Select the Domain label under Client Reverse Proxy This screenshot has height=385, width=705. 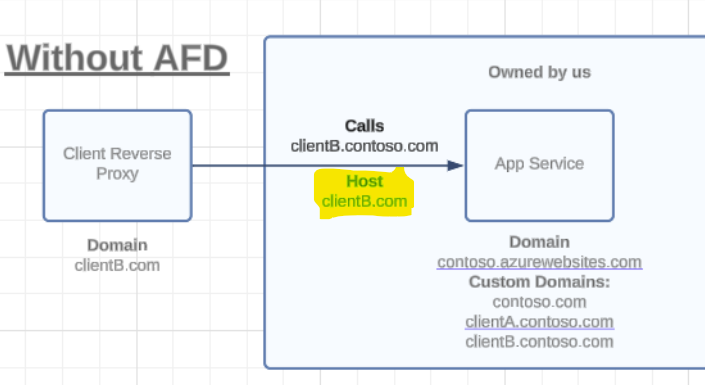coord(117,245)
